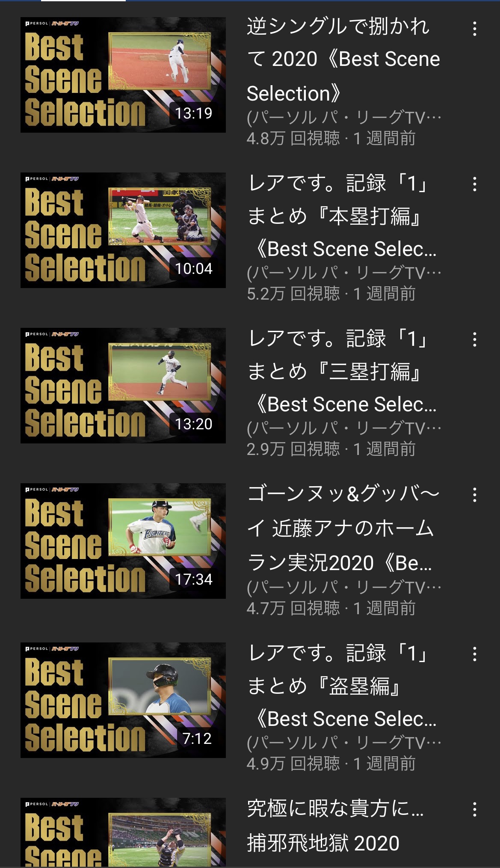Open video titled ゴーンヌッ&グッバ〜イ 近藤アナのホームラン実況
The height and width of the screenshot is (868, 500).
pyautogui.click(x=343, y=528)
